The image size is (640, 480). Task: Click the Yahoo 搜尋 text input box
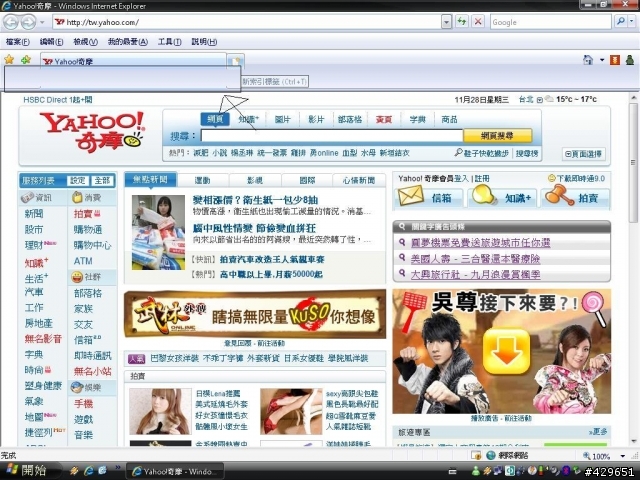click(x=332, y=136)
